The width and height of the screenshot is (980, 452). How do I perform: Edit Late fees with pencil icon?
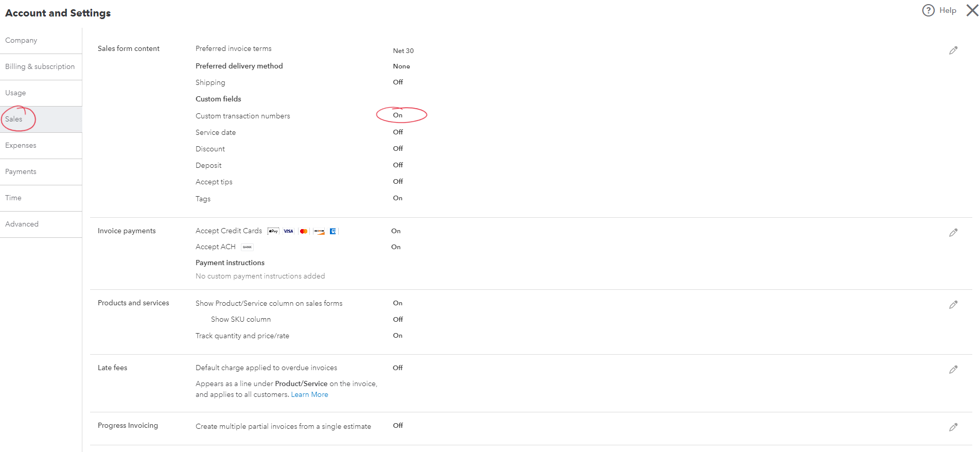tap(953, 370)
